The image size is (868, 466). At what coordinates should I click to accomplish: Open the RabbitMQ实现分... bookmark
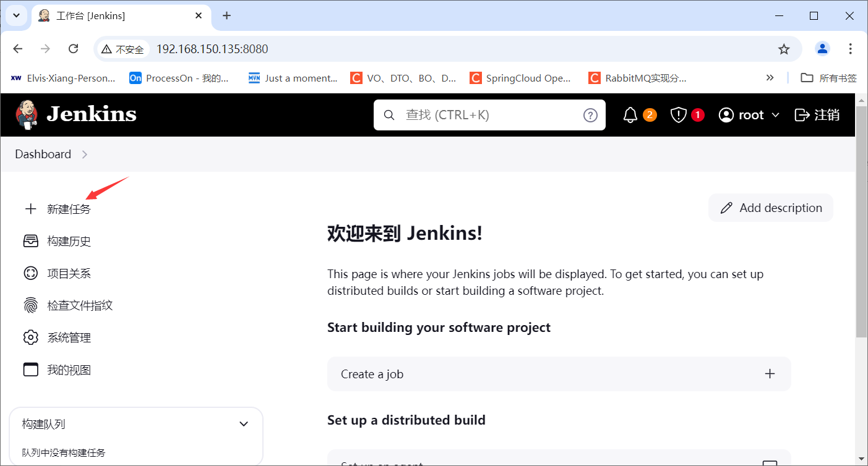638,78
